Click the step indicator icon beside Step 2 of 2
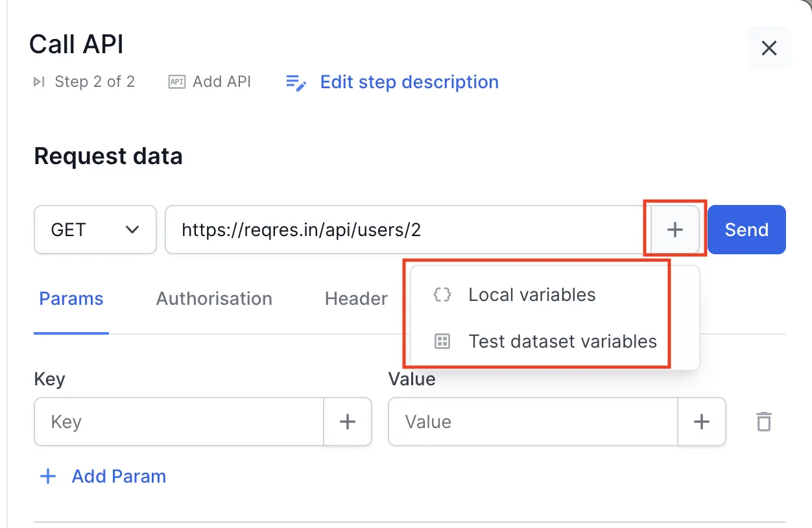812x528 pixels. pos(40,82)
